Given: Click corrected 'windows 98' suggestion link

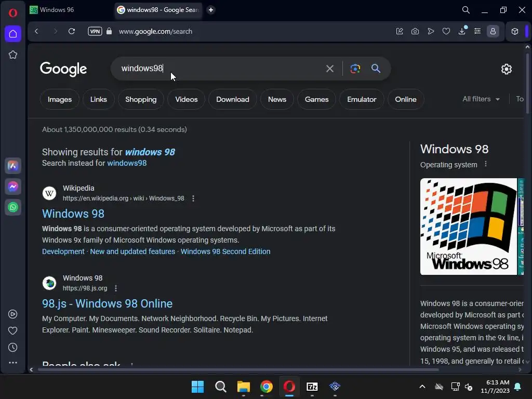Looking at the screenshot, I should pyautogui.click(x=150, y=152).
